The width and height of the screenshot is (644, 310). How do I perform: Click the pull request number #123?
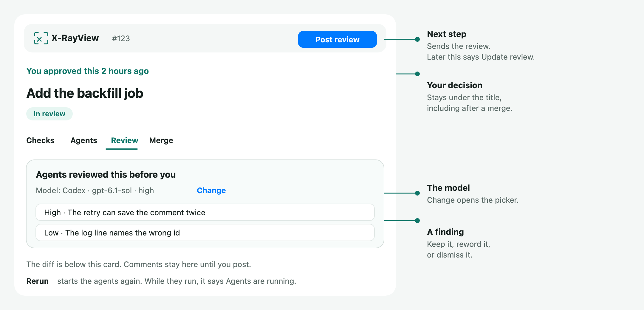click(x=121, y=38)
